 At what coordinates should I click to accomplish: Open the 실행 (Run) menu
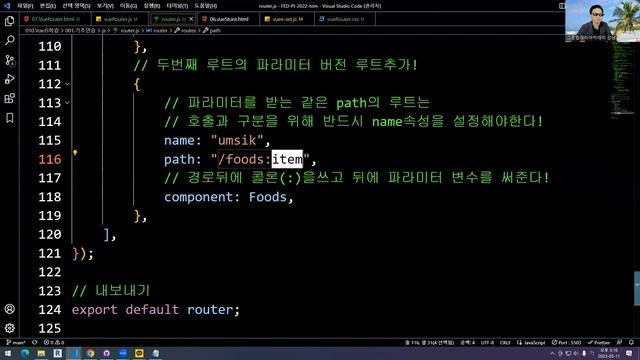point(151,6)
